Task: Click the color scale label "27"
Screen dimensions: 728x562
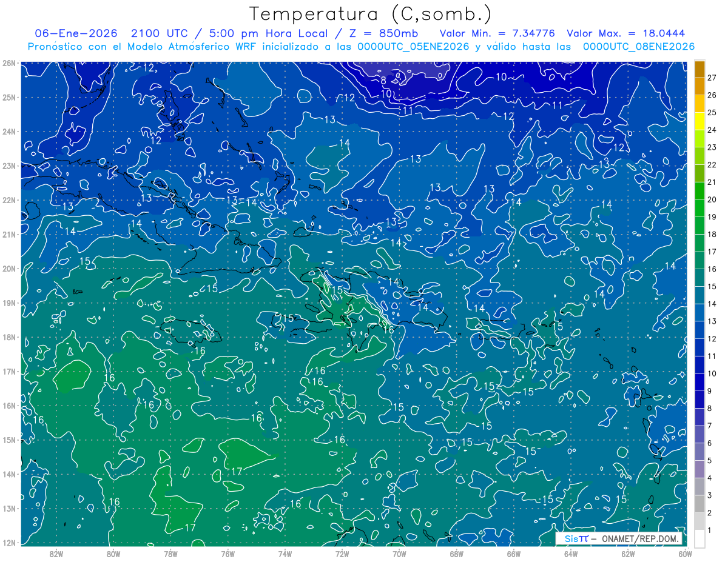Action: [712, 78]
